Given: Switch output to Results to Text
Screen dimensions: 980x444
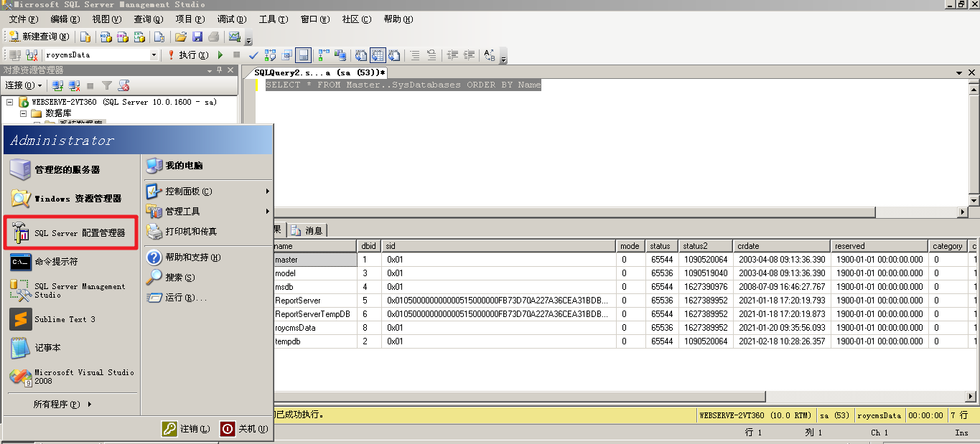Looking at the screenshot, I should click(360, 55).
